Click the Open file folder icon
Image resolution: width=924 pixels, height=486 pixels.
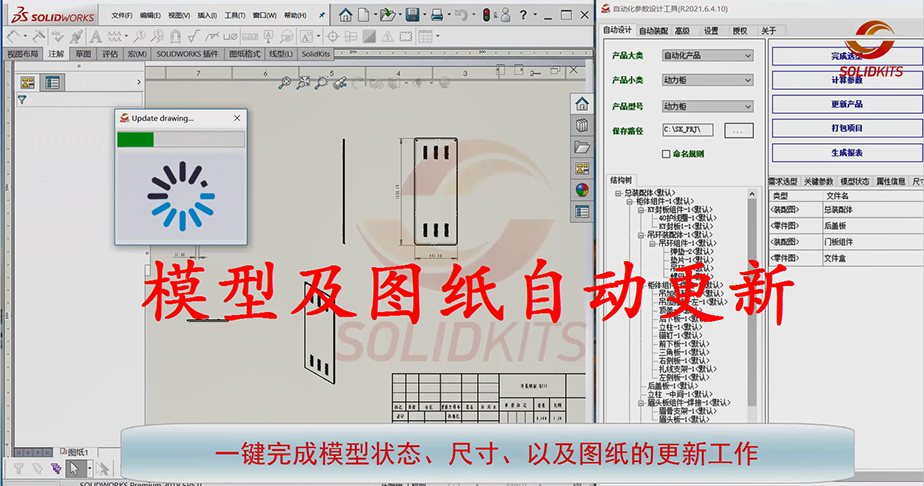click(387, 15)
